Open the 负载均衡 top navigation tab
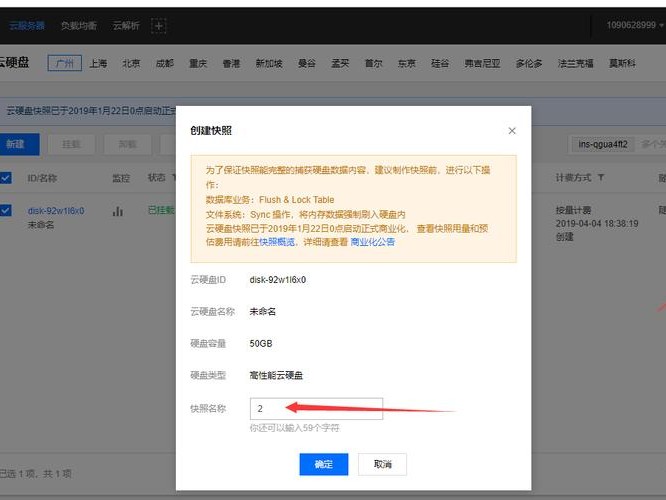The height and width of the screenshot is (500, 666). click(x=79, y=25)
